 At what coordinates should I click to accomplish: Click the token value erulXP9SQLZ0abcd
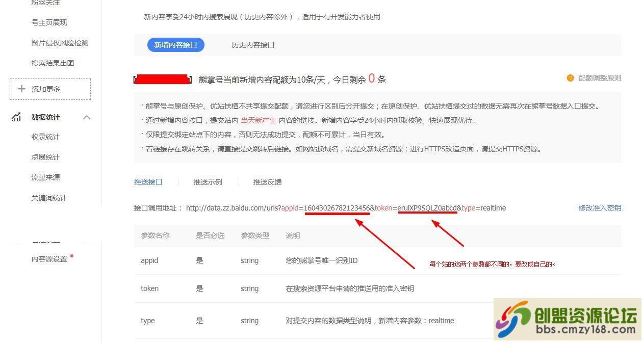(x=427, y=208)
